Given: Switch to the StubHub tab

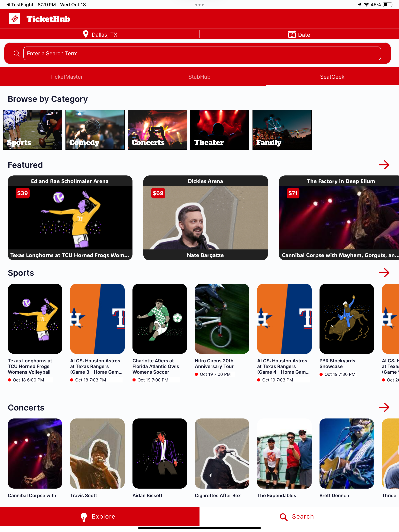Looking at the screenshot, I should [x=199, y=77].
